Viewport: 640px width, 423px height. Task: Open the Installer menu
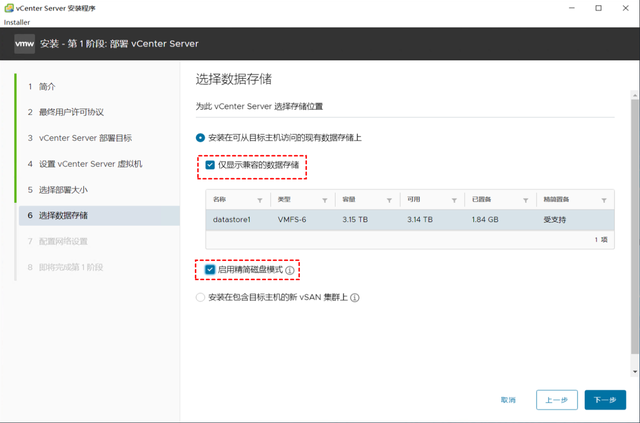pyautogui.click(x=17, y=22)
